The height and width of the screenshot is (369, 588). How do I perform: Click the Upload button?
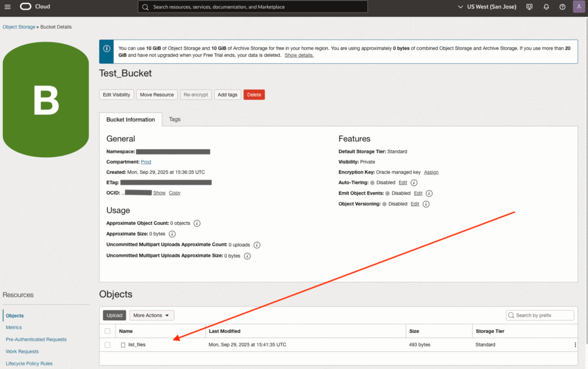pos(114,315)
